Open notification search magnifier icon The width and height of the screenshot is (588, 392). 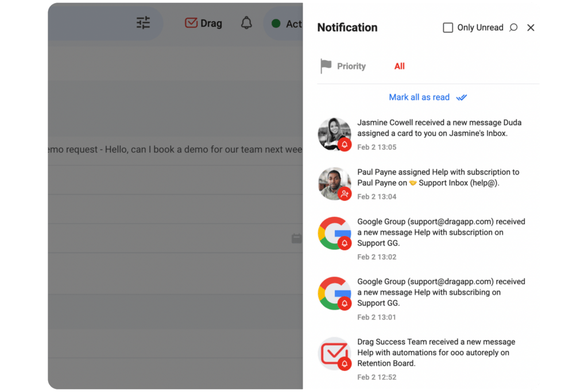(x=513, y=28)
